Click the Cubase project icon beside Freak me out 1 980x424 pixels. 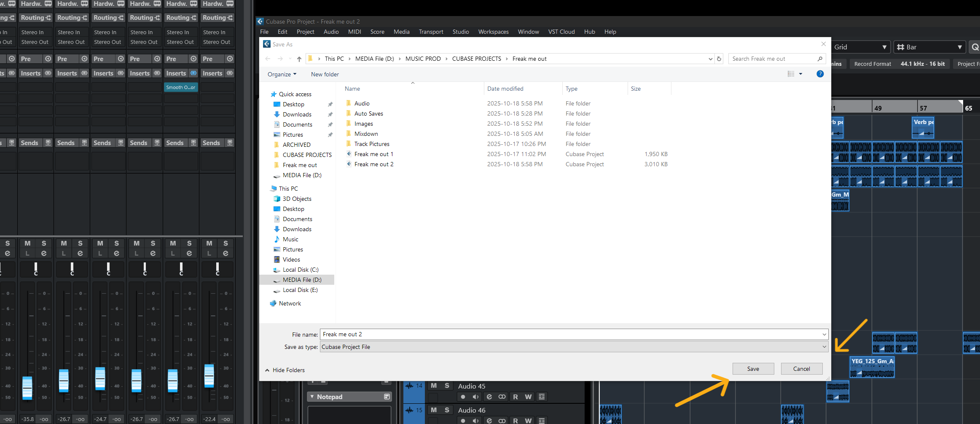pos(349,154)
